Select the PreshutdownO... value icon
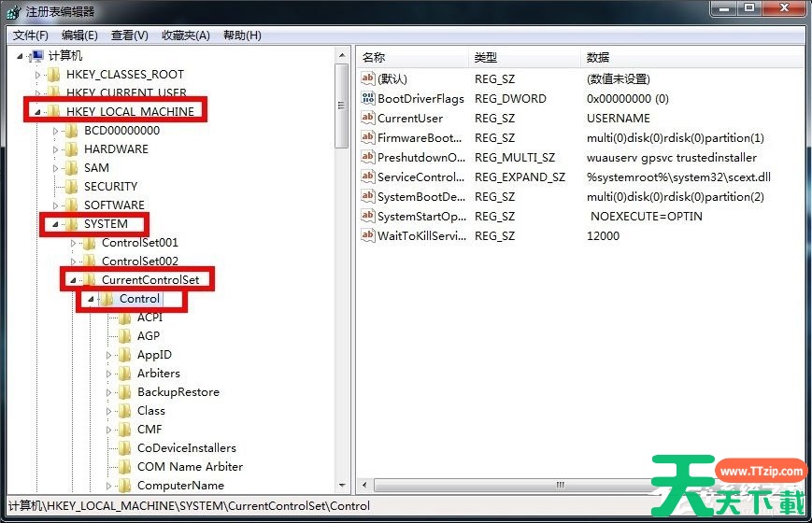The image size is (812, 523). 367,157
